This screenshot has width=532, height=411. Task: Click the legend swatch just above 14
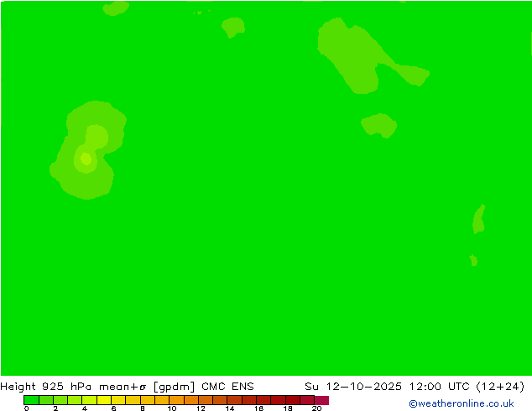tap(235, 400)
